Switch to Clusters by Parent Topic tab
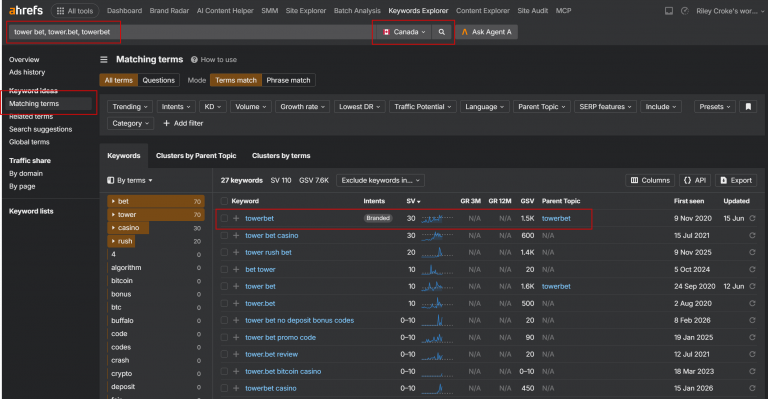Screen dimensions: 768x399 tap(196, 156)
